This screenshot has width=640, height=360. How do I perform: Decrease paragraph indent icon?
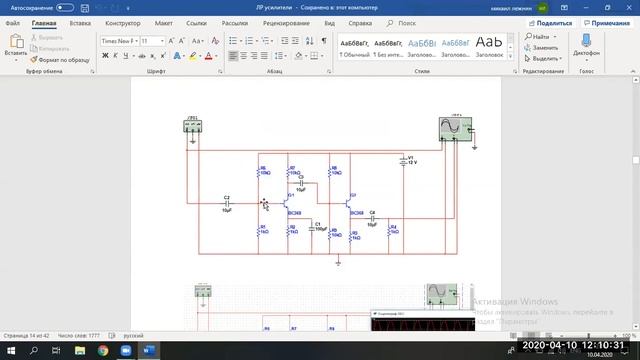pos(284,41)
